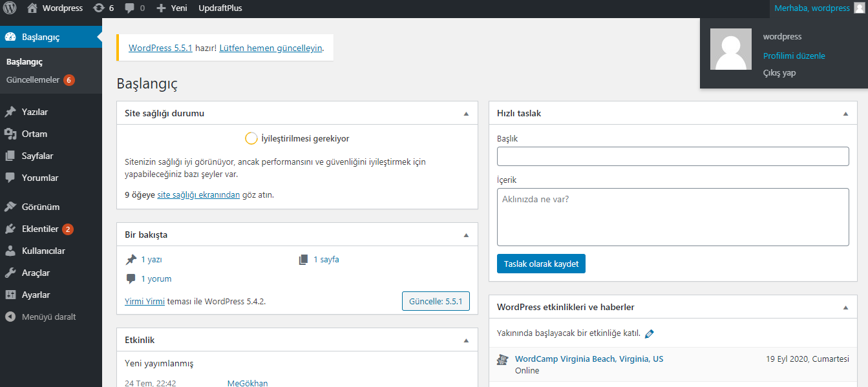Click the Menüyü daralt collapse arrow icon
Viewport: 868px width, 387px height.
click(10, 317)
